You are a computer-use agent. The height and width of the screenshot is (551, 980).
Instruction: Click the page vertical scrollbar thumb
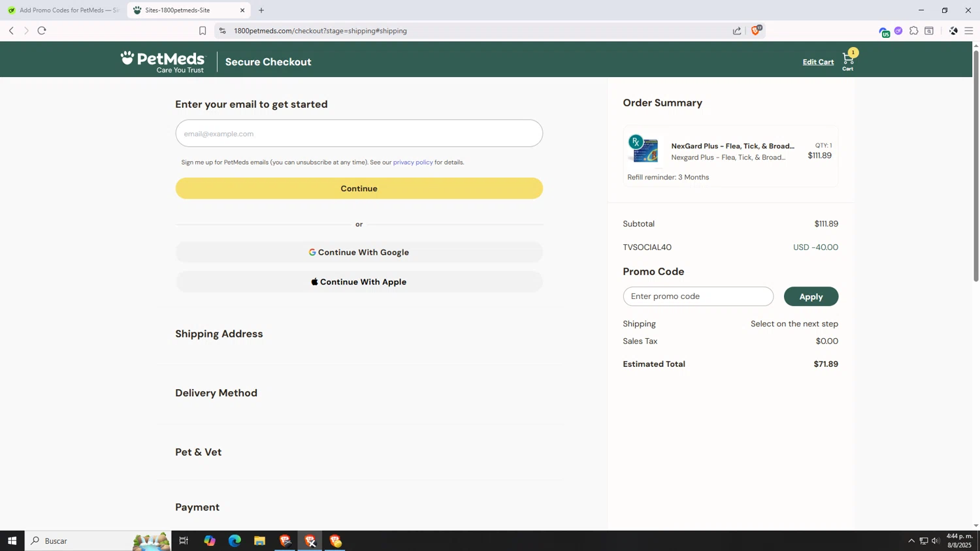976,165
